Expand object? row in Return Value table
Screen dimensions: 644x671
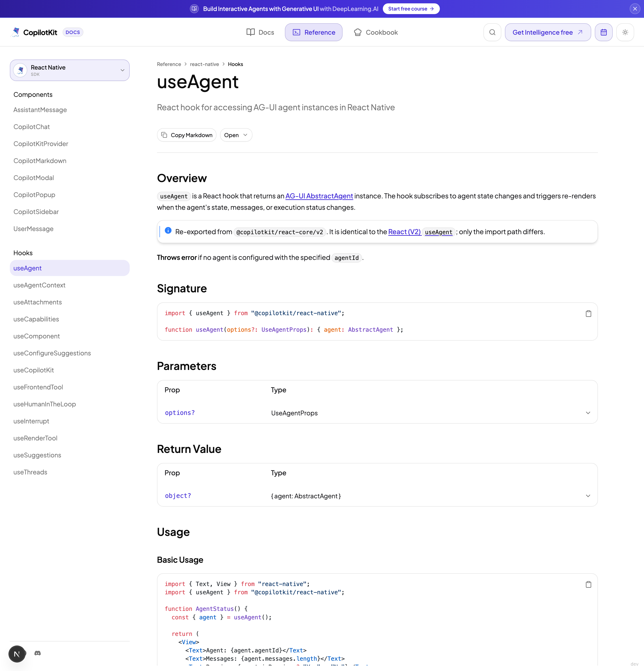(377, 496)
